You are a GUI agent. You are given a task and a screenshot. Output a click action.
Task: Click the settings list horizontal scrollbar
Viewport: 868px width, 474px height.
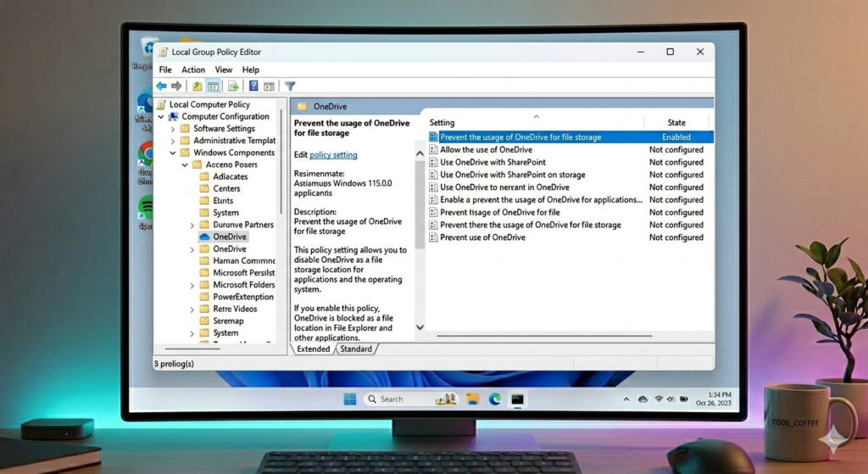pos(545,336)
